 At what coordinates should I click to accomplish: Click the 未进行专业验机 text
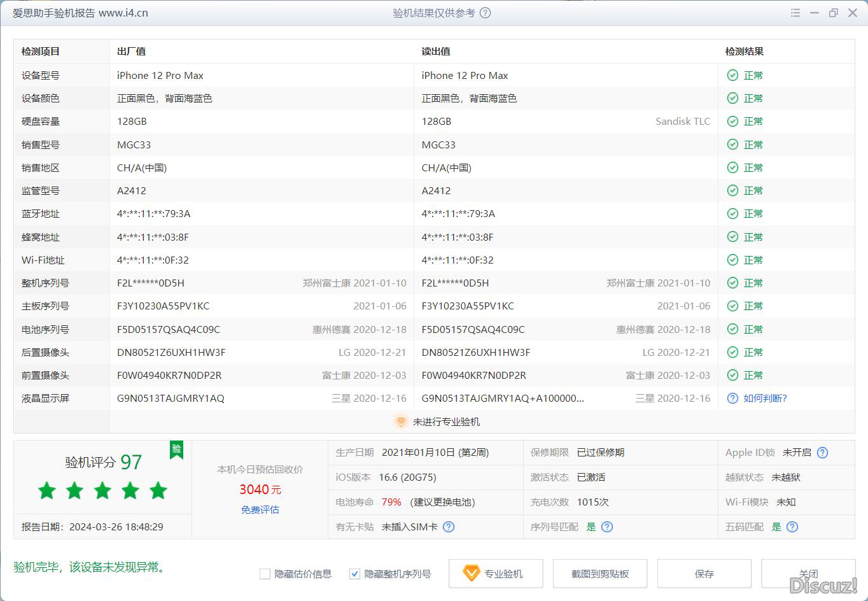446,421
